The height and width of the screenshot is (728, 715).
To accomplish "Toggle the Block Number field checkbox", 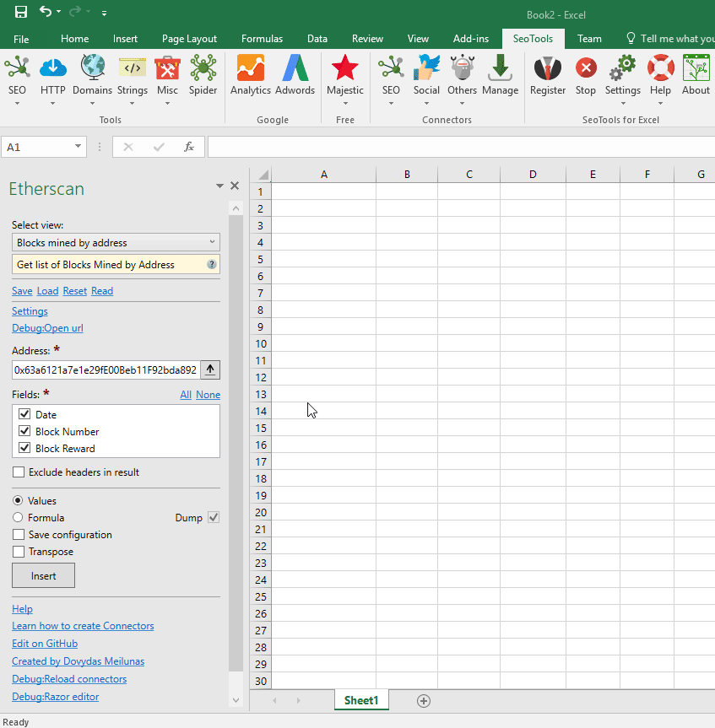I will point(24,431).
